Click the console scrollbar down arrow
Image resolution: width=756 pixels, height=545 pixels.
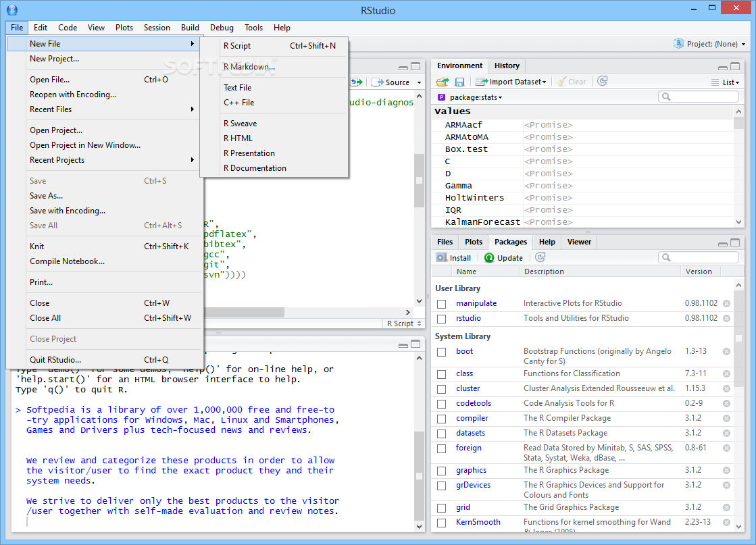(419, 527)
